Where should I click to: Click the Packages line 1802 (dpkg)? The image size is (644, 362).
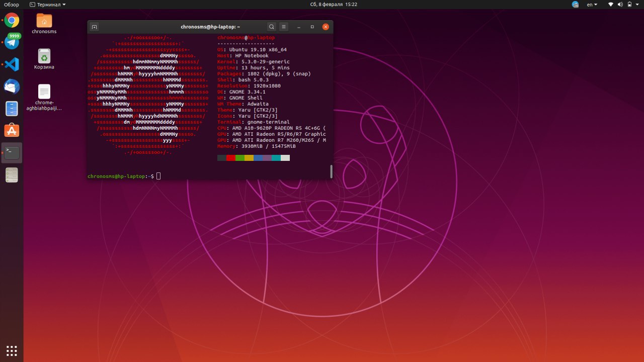(264, 74)
